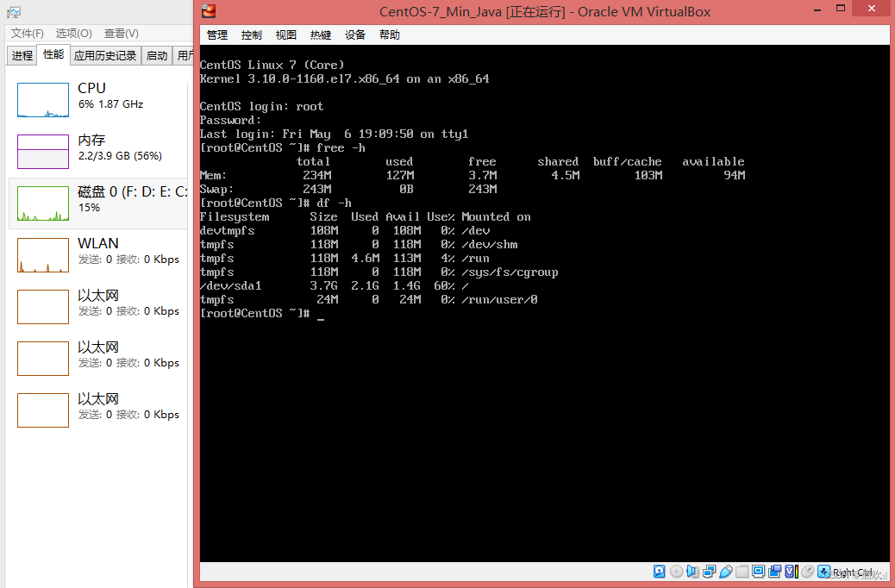Click the optical disc (CD) indicator icon

pyautogui.click(x=676, y=572)
